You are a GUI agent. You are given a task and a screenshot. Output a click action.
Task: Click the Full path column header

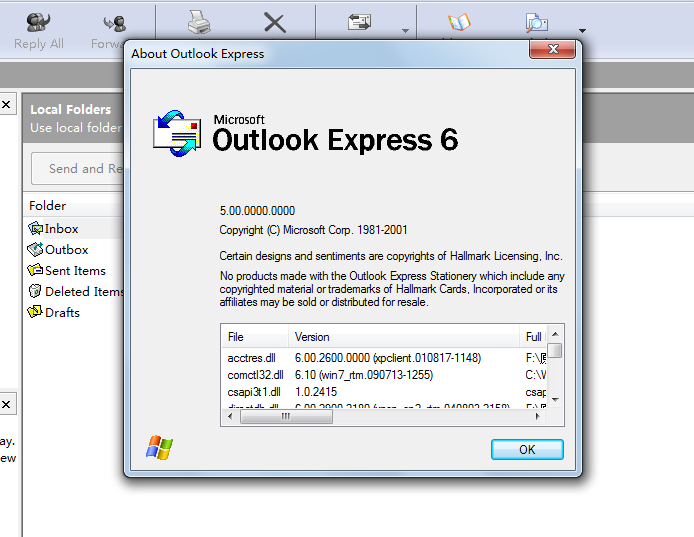click(533, 337)
